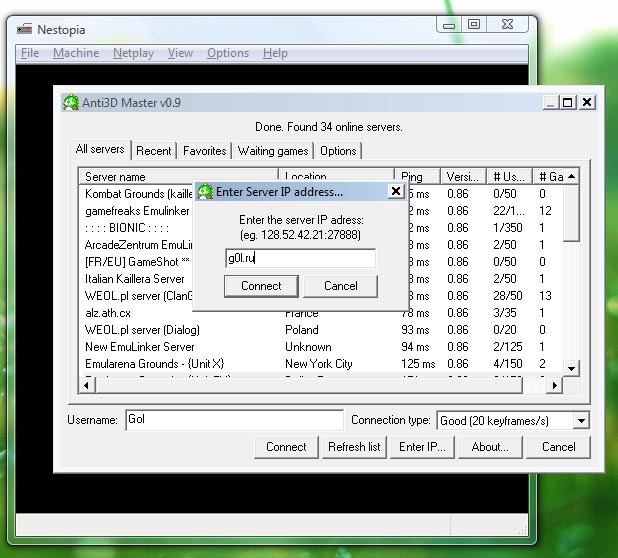
Task: Select the Emularena Grounds - {Unit X} row
Action: pos(321,364)
